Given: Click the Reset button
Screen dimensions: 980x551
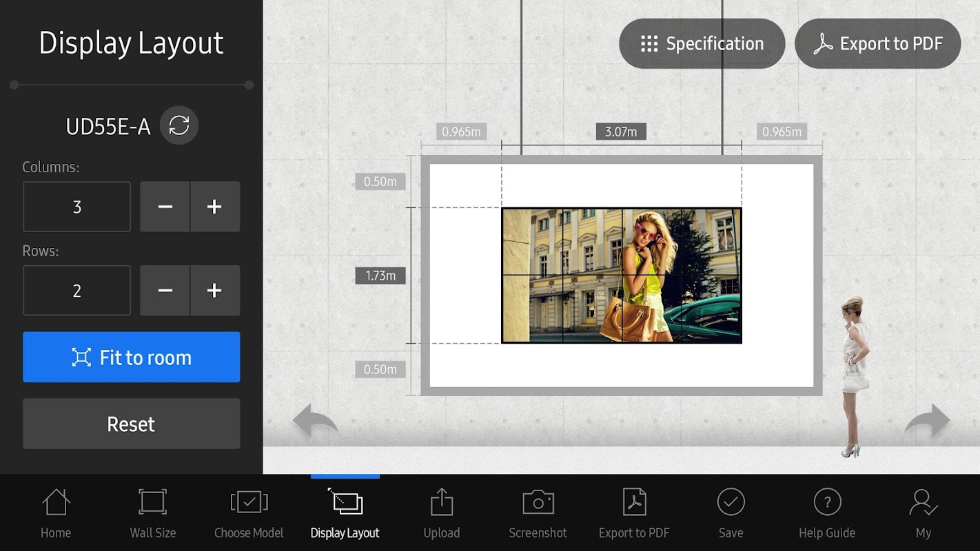Looking at the screenshot, I should coord(132,424).
